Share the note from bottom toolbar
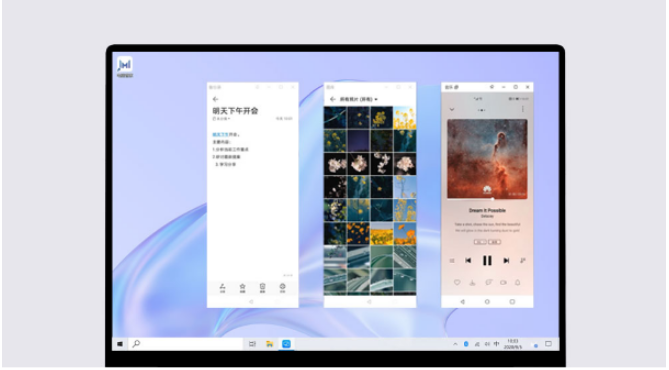 point(222,288)
